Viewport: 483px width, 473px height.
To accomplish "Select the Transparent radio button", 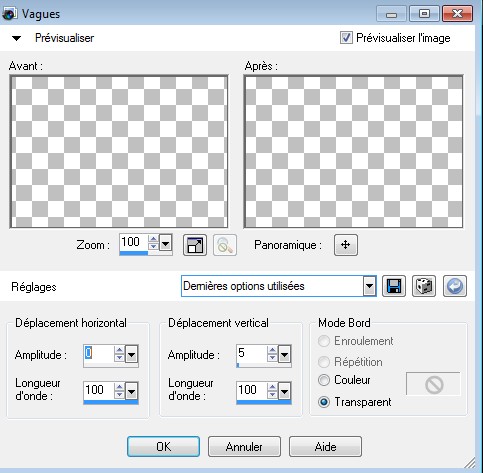I will [x=324, y=402].
